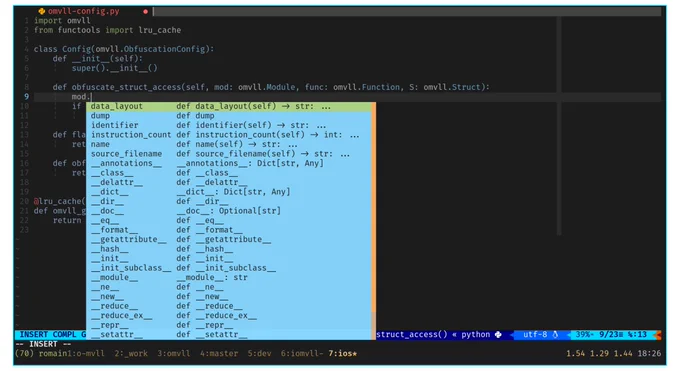Click the '__annotations__: Dict[str, Any]' type hint
The width and height of the screenshot is (680, 371).
(x=250, y=164)
